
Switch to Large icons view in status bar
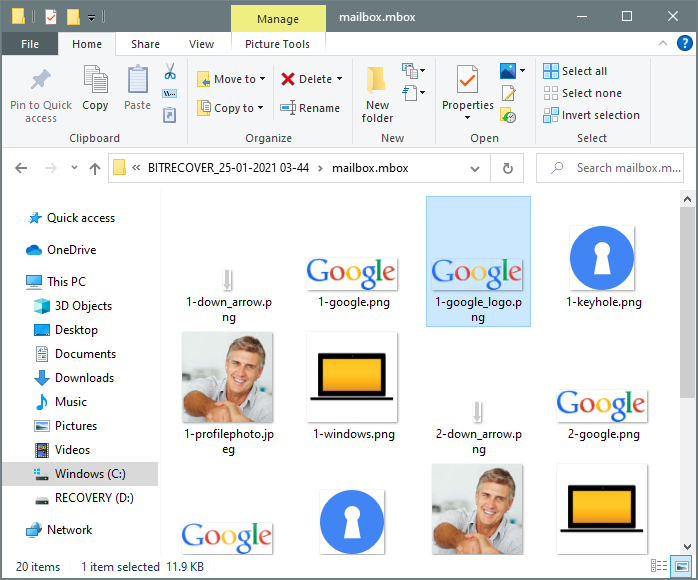(682, 566)
